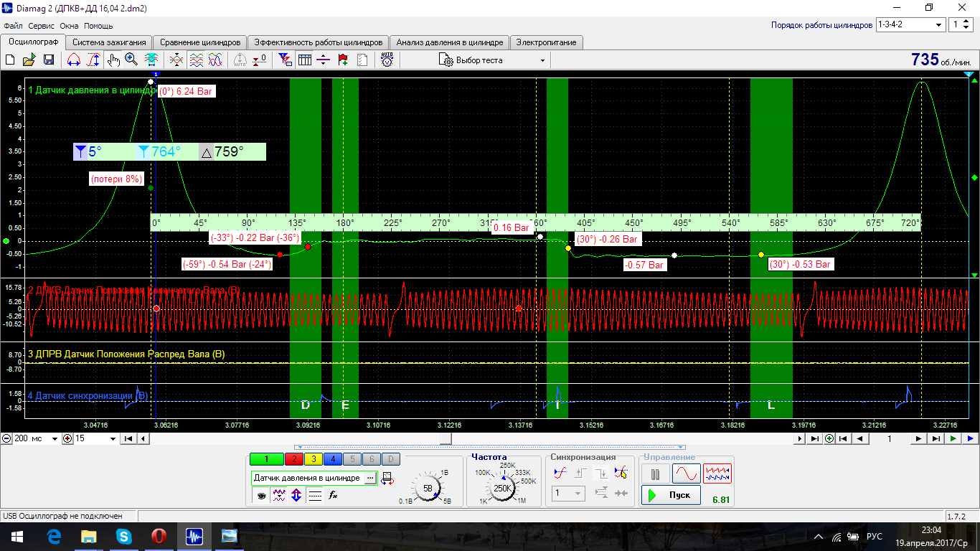Select the vertical measurement cursor tool

click(x=94, y=60)
